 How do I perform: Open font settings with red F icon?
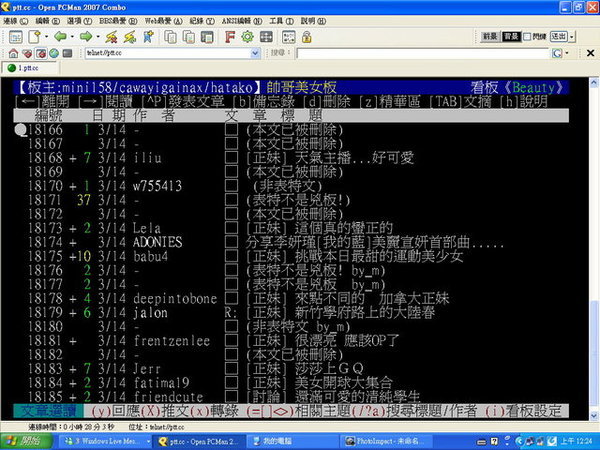tap(230, 37)
